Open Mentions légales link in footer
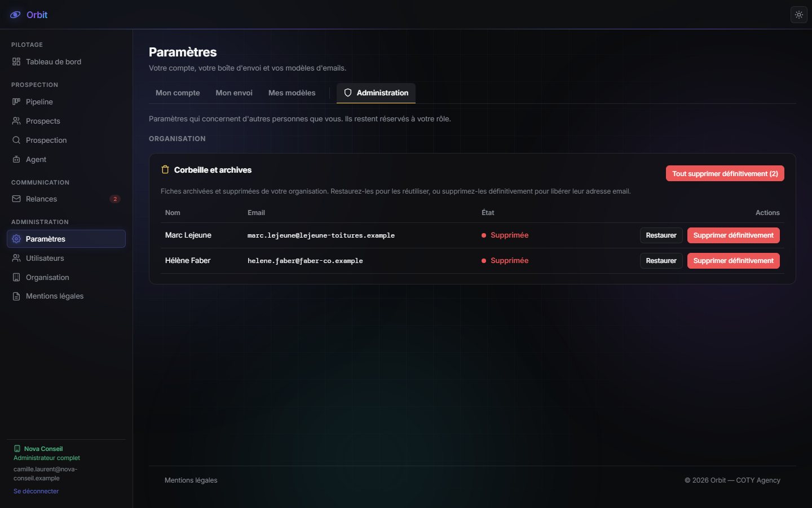This screenshot has width=812, height=508. pyautogui.click(x=191, y=480)
